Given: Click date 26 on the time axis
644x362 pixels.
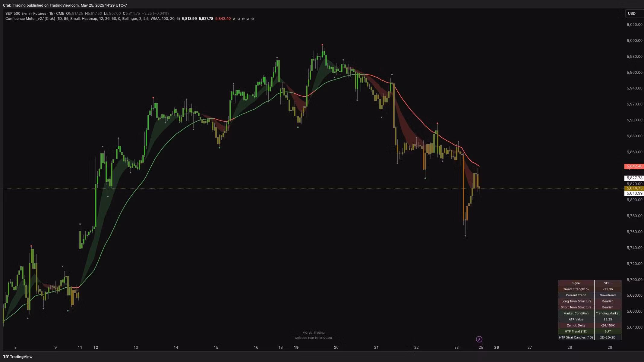Looking at the screenshot, I should coord(497,347).
